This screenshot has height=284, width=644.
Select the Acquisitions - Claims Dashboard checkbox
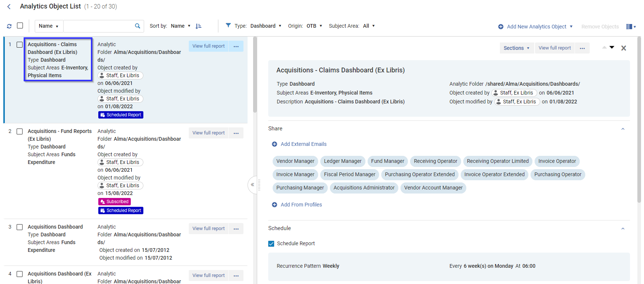click(x=20, y=45)
